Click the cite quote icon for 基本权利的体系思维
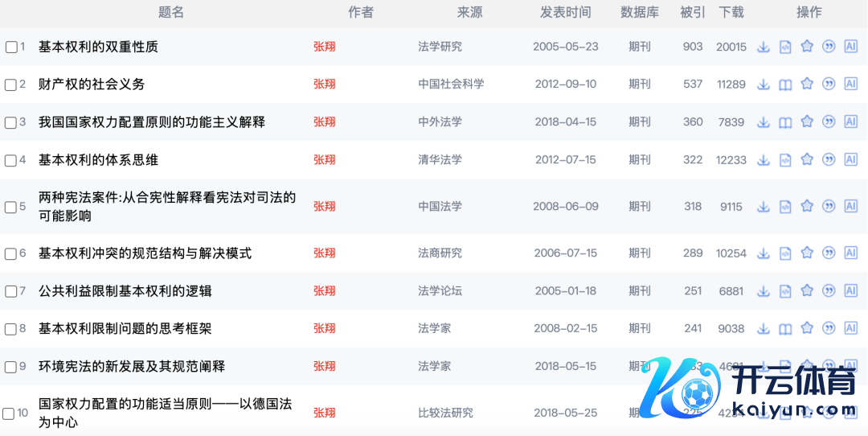Screen dimensions: 868x436 [829, 159]
